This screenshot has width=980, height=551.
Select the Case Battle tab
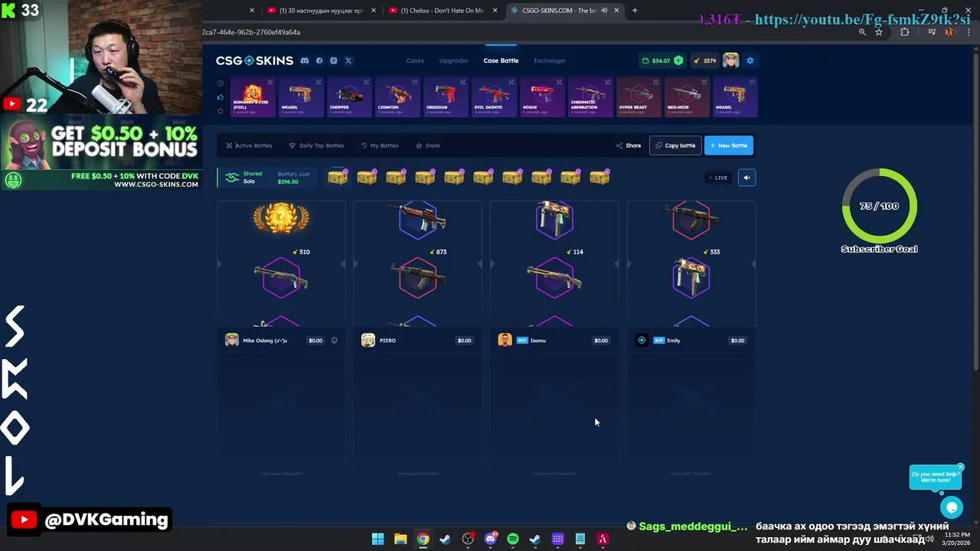point(501,60)
